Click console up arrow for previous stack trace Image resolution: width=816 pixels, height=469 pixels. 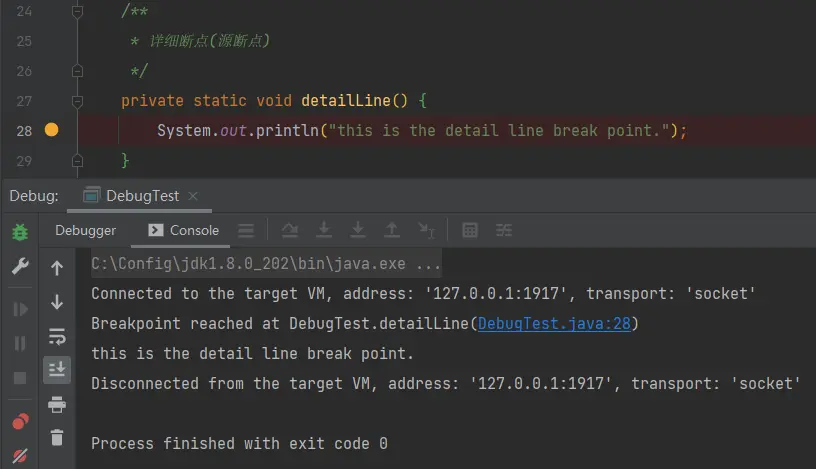click(x=57, y=268)
